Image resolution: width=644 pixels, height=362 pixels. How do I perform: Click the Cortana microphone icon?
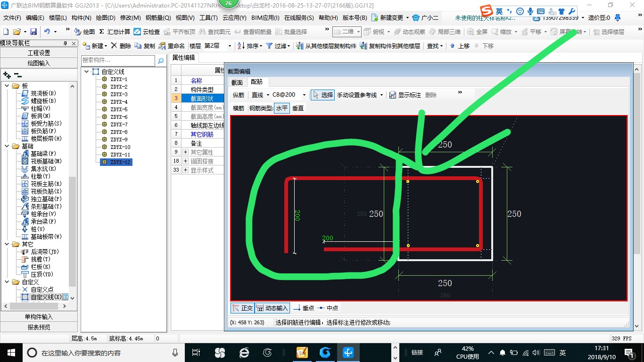pos(175,353)
